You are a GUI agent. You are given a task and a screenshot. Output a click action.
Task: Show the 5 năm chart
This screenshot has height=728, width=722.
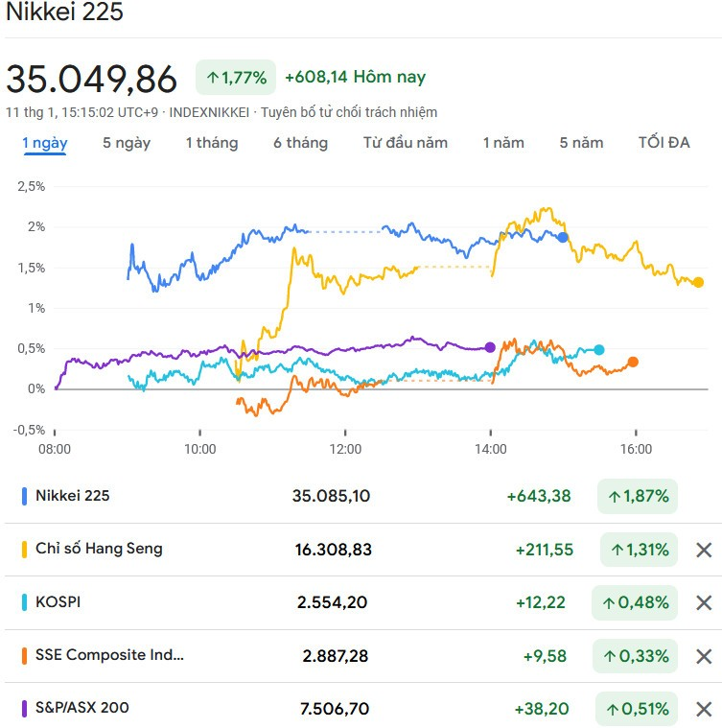(581, 143)
